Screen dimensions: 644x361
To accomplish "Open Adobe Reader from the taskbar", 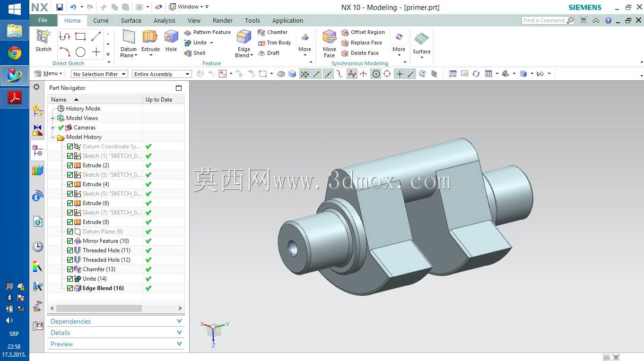I will [15, 98].
